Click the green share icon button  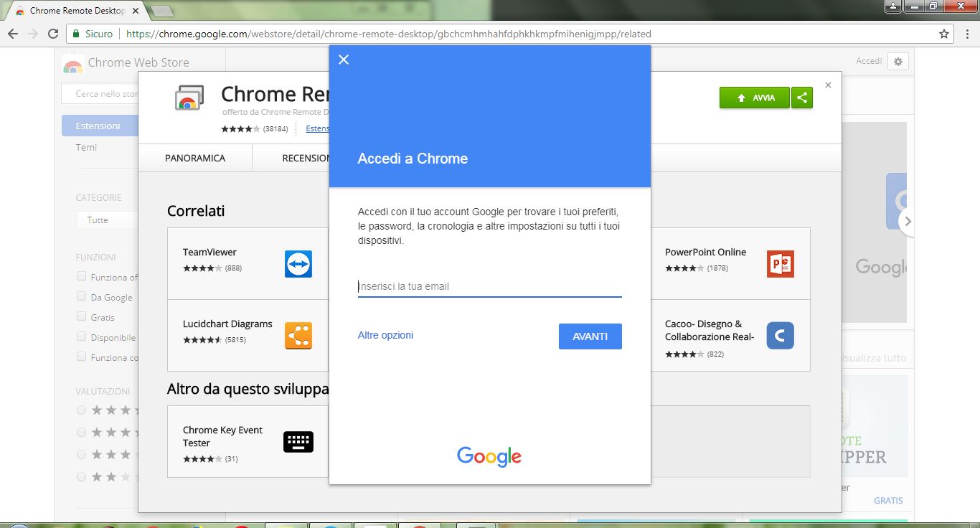pyautogui.click(x=802, y=98)
